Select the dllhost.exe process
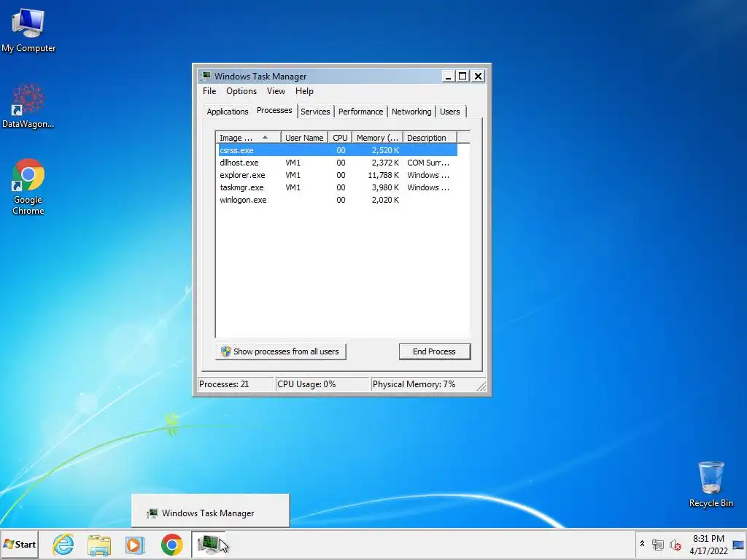The width and height of the screenshot is (747, 560). tap(338, 163)
